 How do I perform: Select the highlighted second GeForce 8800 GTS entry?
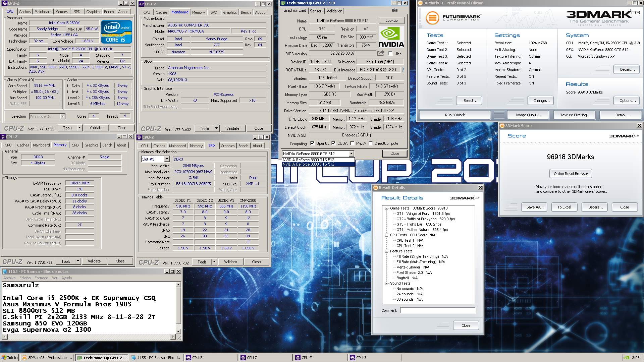pos(318,164)
